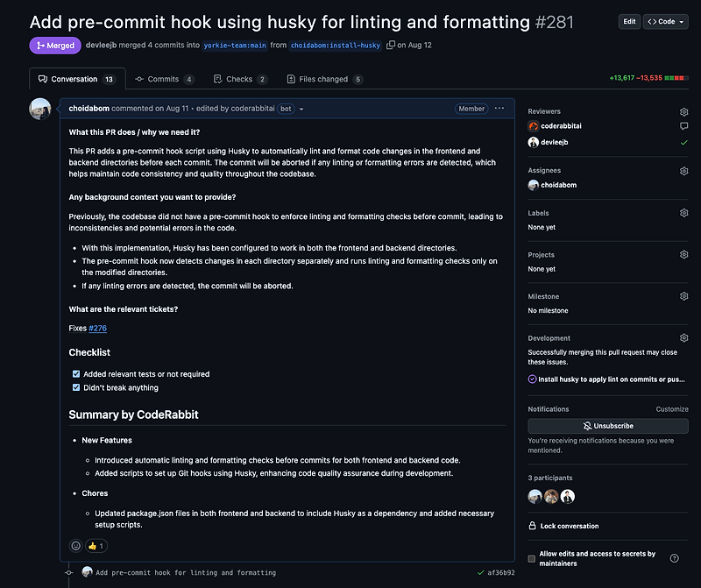Click choidabom's avatar under 3 participants
Image resolution: width=701 pixels, height=588 pixels.
pos(535,496)
